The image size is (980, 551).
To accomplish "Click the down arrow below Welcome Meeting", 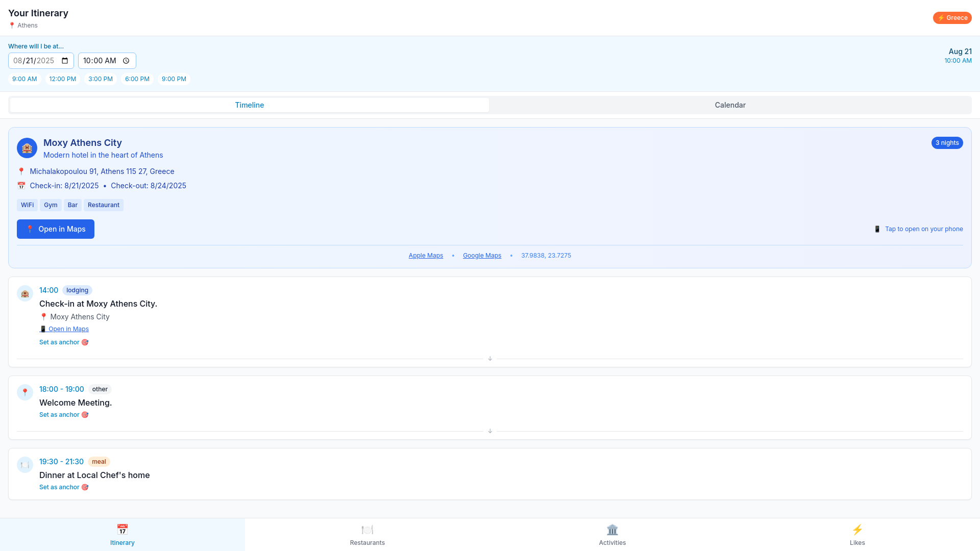I will (490, 431).
